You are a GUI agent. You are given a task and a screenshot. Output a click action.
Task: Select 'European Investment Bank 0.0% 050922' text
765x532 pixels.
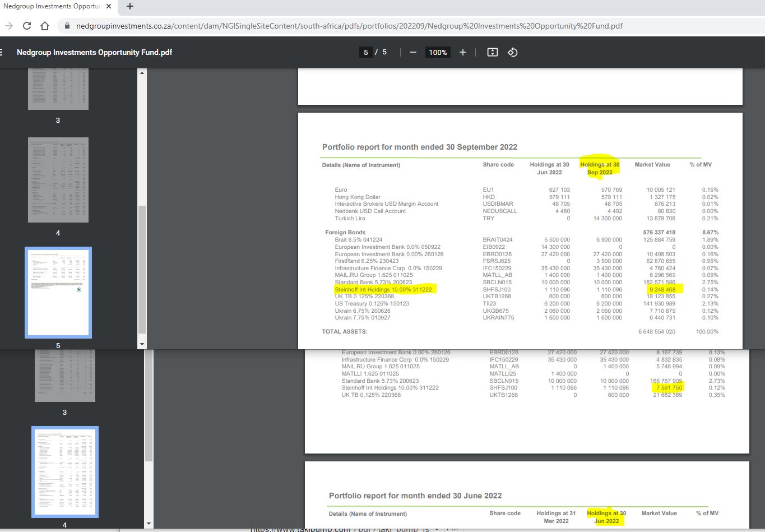tap(388, 247)
